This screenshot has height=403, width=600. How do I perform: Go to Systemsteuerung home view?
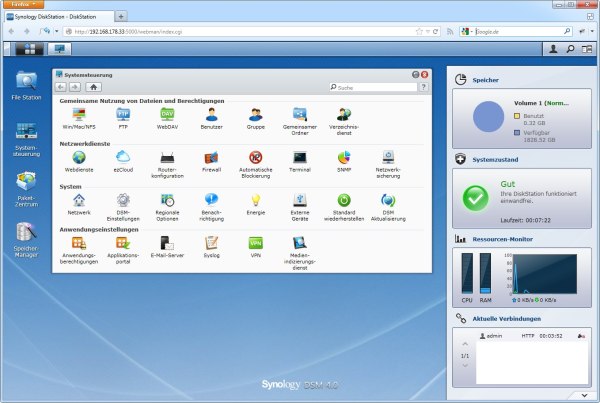pos(93,87)
